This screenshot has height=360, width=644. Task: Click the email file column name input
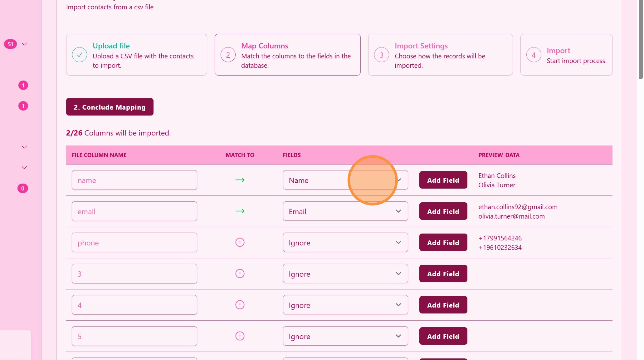134,211
